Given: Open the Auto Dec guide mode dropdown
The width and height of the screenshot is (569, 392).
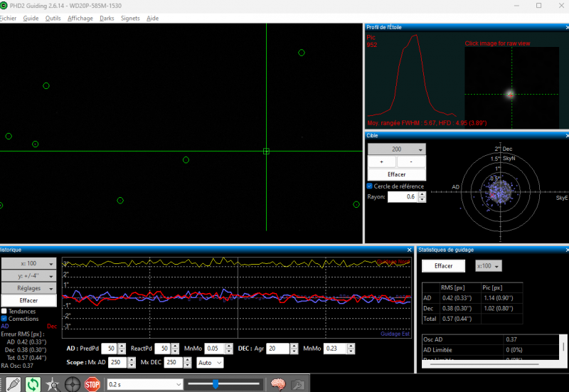Looking at the screenshot, I should [x=210, y=362].
